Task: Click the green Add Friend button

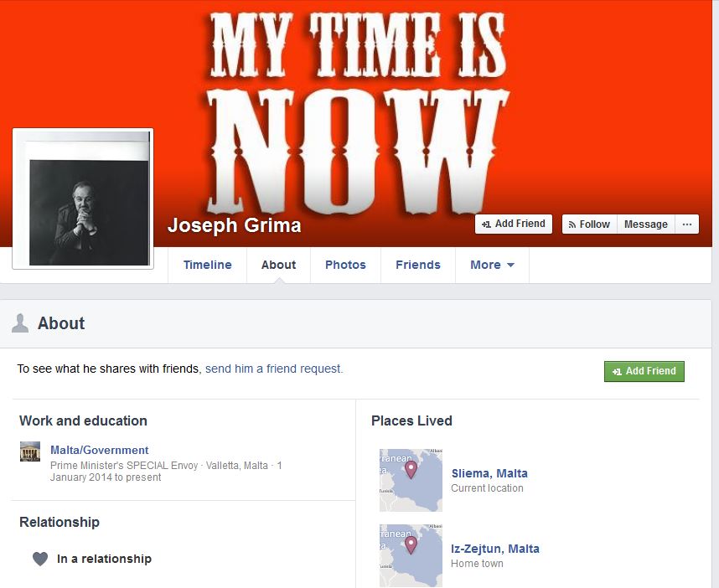Action: point(644,371)
